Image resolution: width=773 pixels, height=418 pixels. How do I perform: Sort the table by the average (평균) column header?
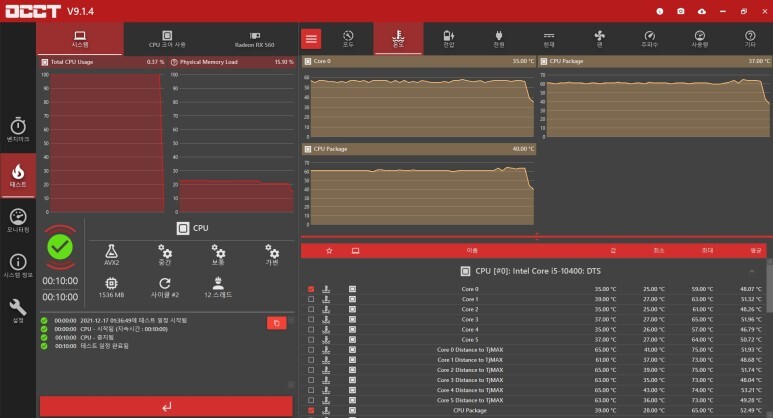click(x=756, y=250)
